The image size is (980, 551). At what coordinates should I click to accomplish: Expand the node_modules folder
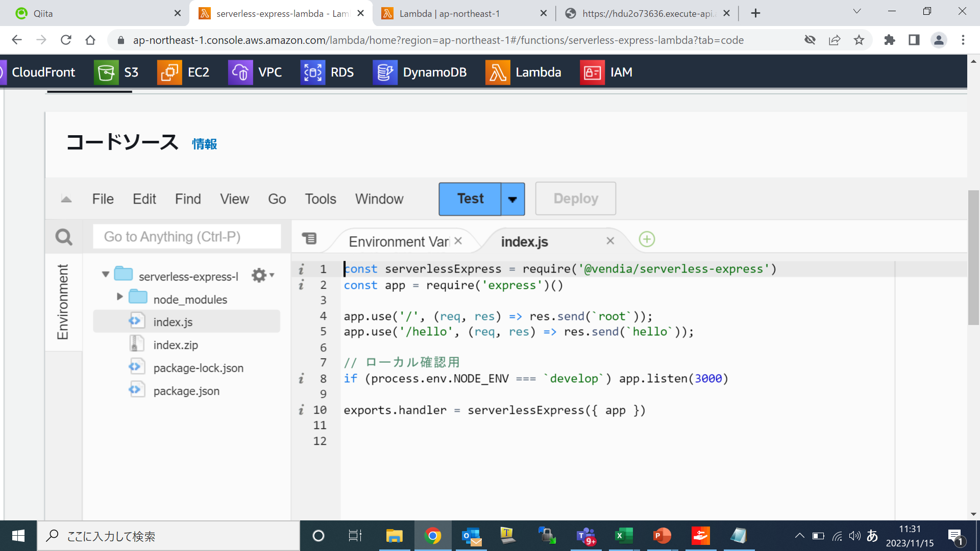point(120,296)
